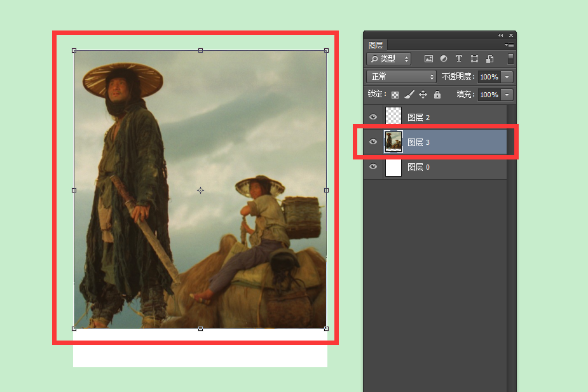Screen dimensions: 588x392
Task: Open the 类型 filter type dropdown
Action: (389, 59)
